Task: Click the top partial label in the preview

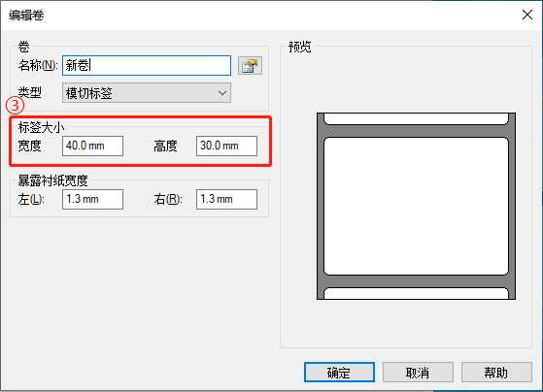Action: click(x=416, y=118)
